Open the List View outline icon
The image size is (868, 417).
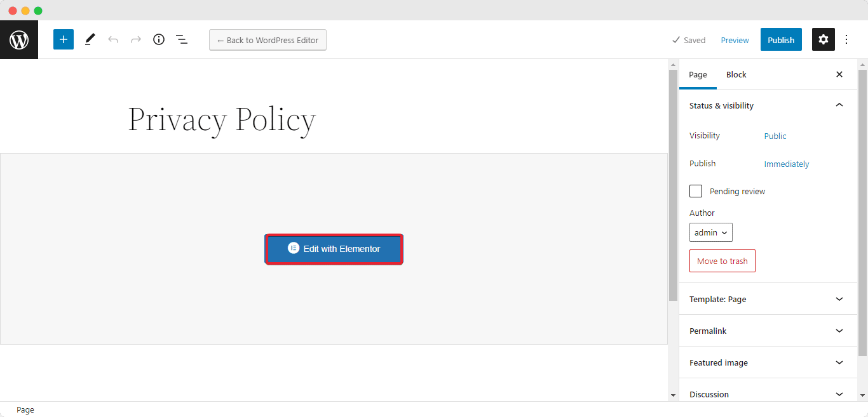tap(182, 39)
